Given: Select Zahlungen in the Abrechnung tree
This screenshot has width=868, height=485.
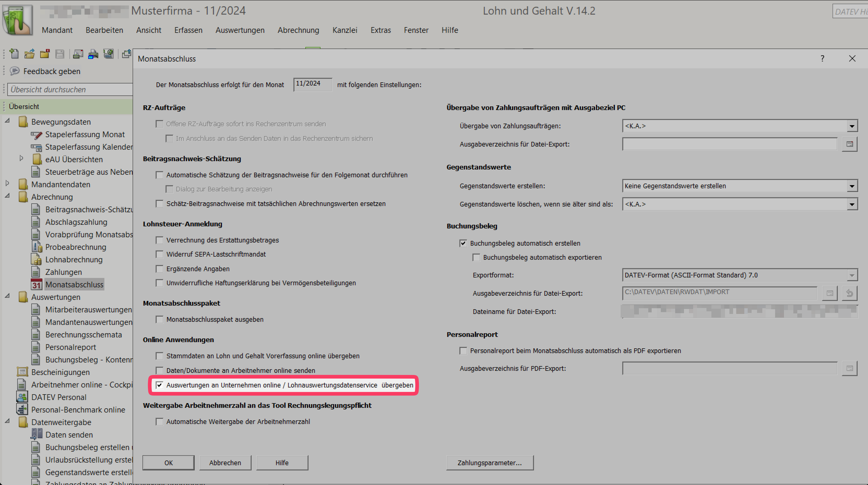Looking at the screenshot, I should pyautogui.click(x=63, y=272).
